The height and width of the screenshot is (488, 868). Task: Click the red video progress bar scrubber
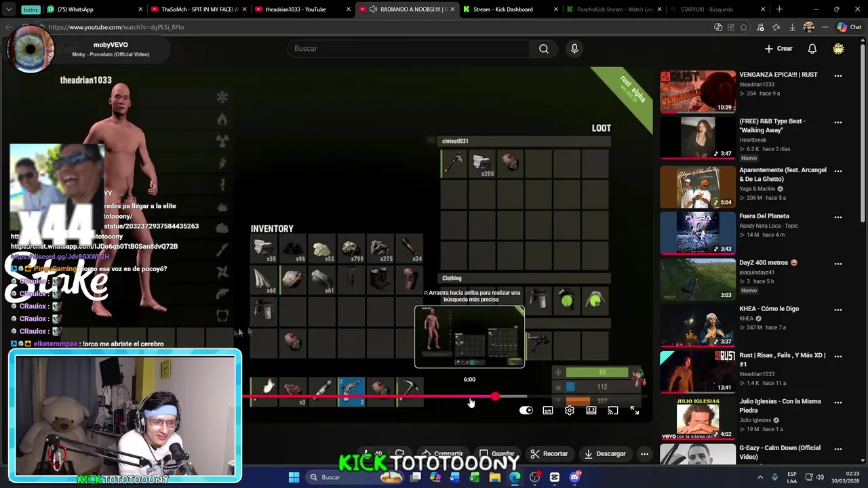[496, 396]
